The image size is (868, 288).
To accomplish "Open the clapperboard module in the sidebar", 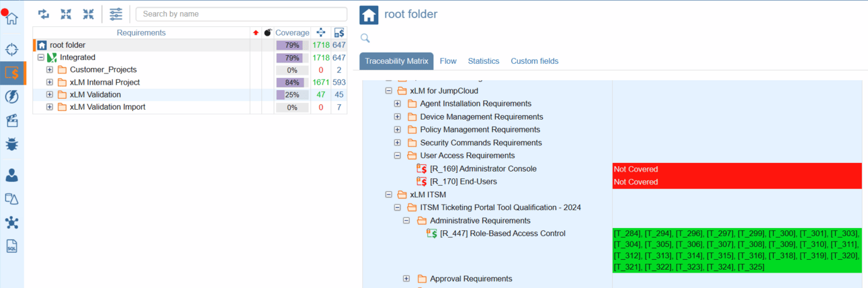I will [x=11, y=121].
